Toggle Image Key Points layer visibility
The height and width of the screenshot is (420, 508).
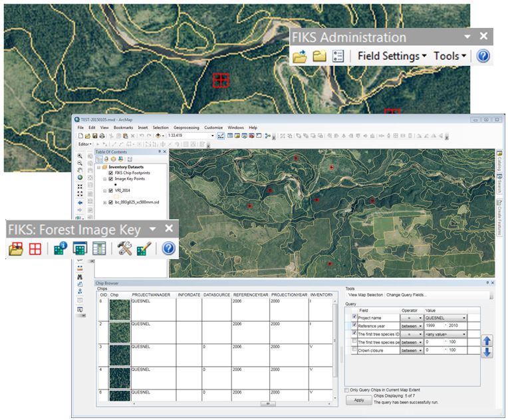(x=111, y=179)
